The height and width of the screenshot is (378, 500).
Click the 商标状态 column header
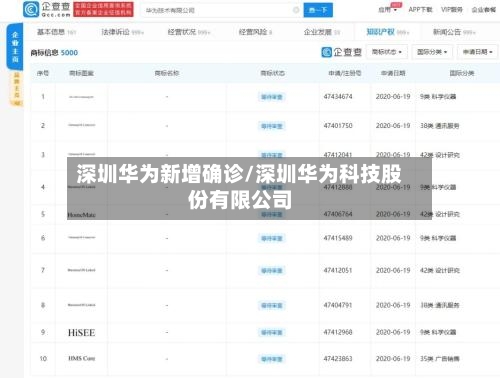pyautogui.click(x=272, y=73)
